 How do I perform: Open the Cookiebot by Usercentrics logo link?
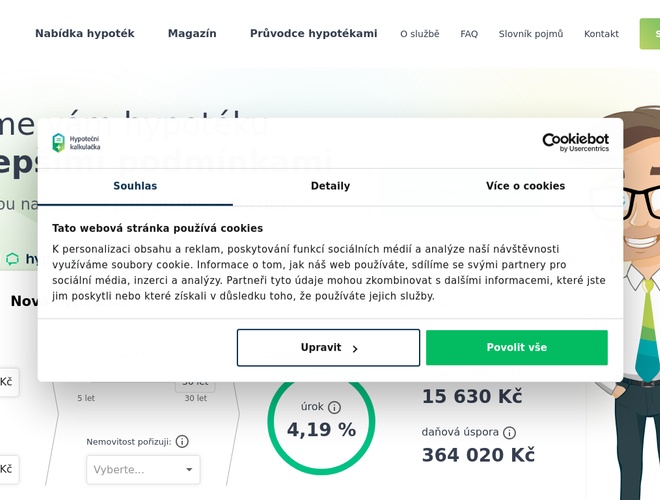pos(575,142)
